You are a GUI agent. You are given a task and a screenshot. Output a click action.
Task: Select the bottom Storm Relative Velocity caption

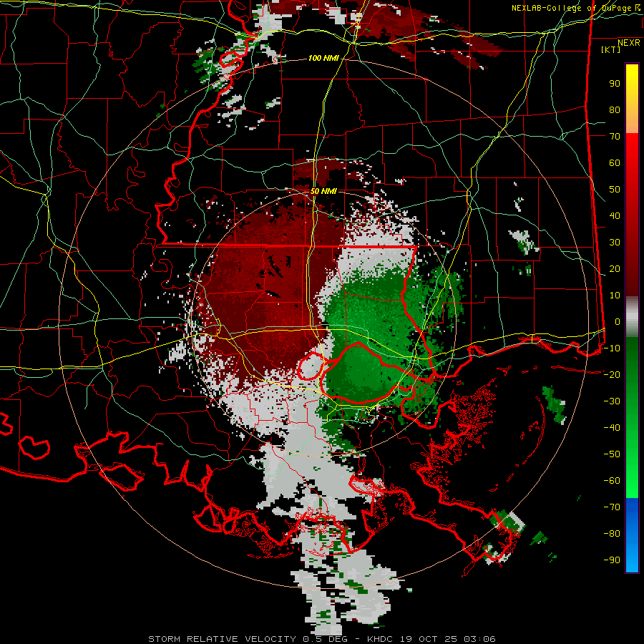click(322, 639)
